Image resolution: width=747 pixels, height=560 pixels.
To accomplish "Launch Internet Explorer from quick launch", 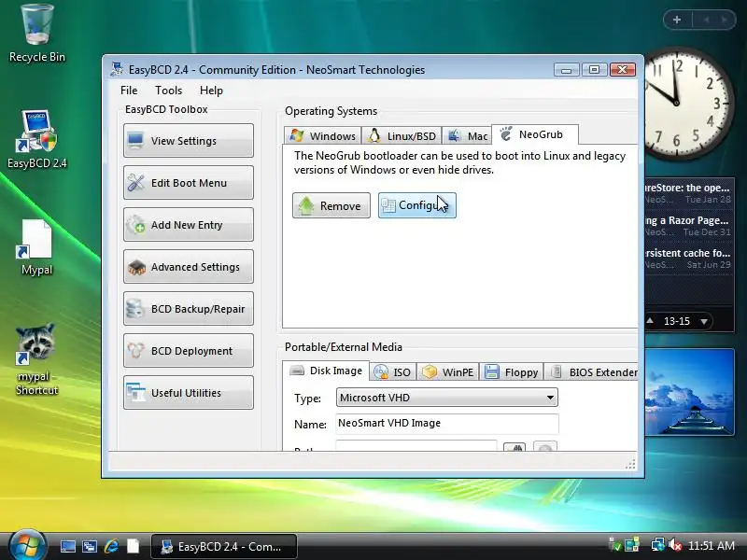I will click(x=111, y=546).
